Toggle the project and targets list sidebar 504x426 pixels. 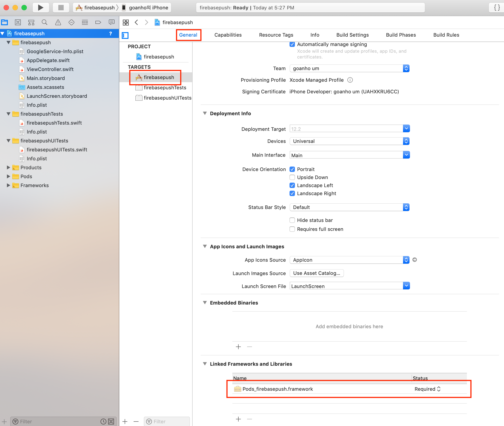125,35
